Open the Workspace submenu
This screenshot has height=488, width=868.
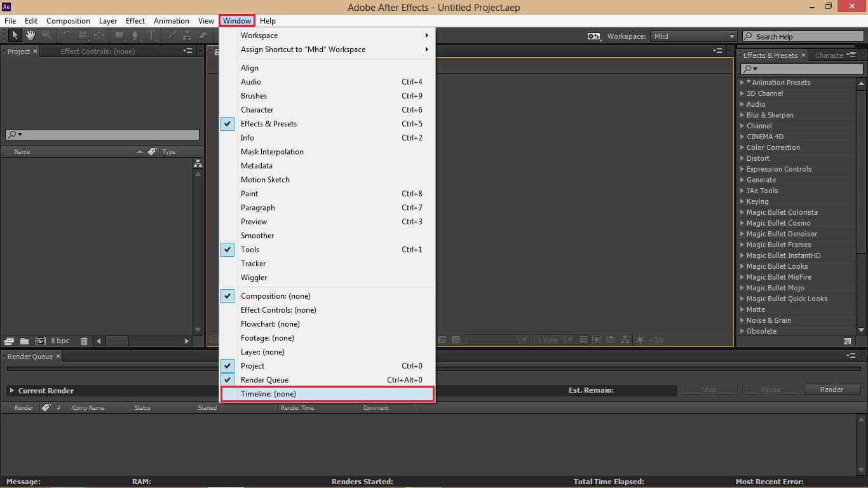327,36
